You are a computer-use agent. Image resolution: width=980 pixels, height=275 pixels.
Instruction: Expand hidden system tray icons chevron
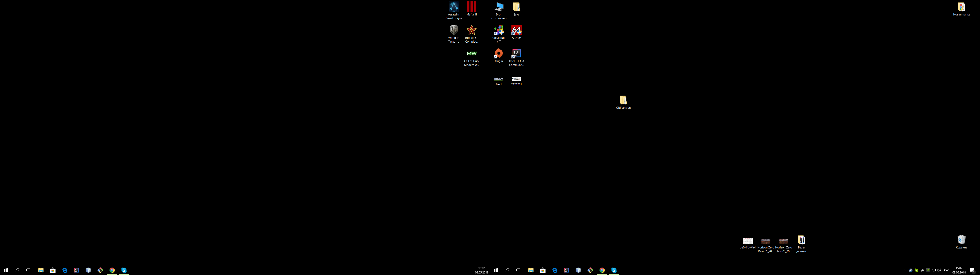(905, 270)
